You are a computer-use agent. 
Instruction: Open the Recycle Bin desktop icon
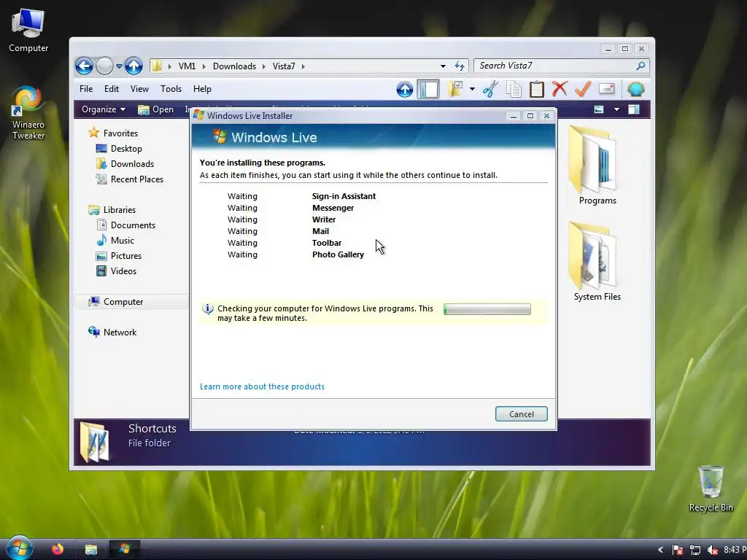pyautogui.click(x=711, y=489)
